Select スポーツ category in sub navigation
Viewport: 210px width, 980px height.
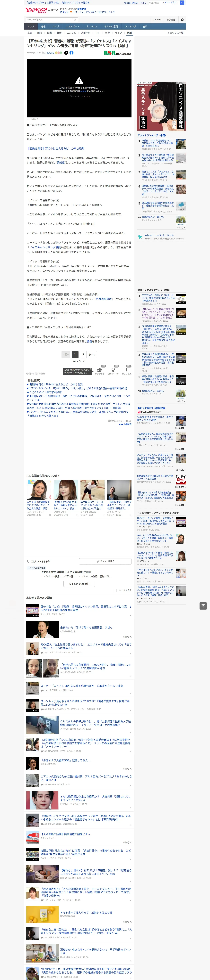pyautogui.click(x=86, y=33)
